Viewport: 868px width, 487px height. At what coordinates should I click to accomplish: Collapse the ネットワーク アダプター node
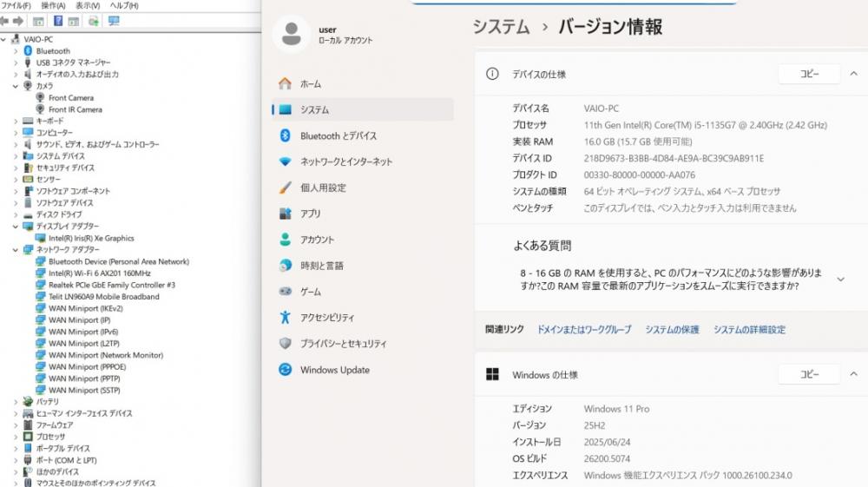[x=16, y=249]
